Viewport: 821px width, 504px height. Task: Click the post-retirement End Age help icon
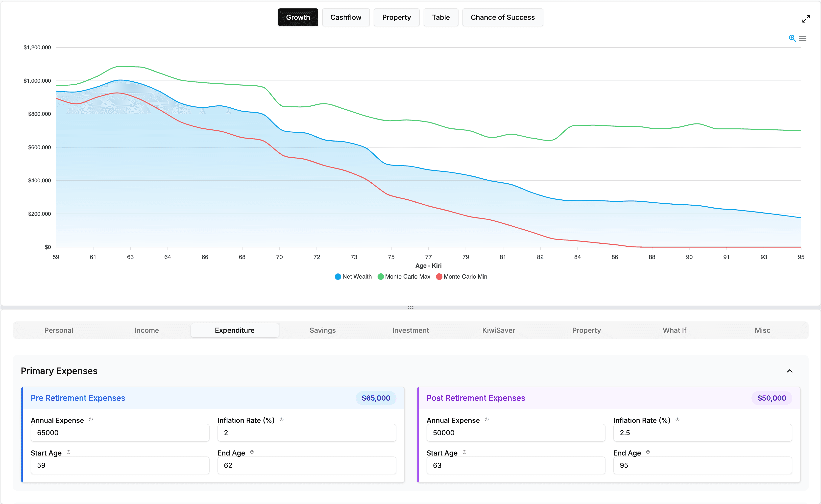(648, 452)
